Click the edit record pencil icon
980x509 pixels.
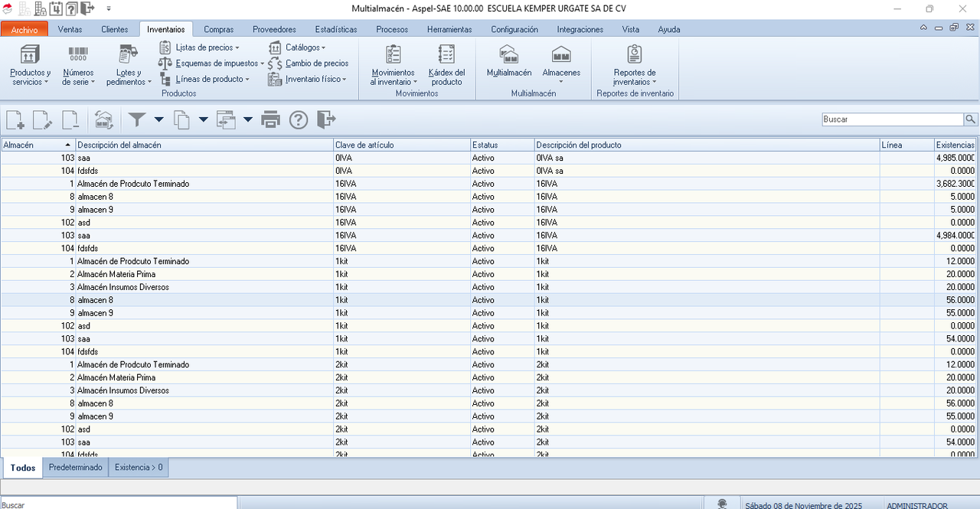pos(42,119)
